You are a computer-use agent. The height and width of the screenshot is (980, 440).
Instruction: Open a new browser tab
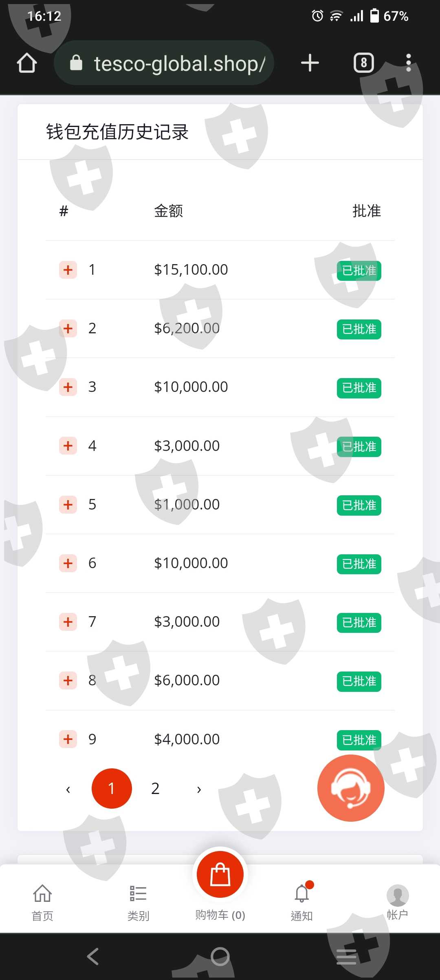tap(310, 63)
